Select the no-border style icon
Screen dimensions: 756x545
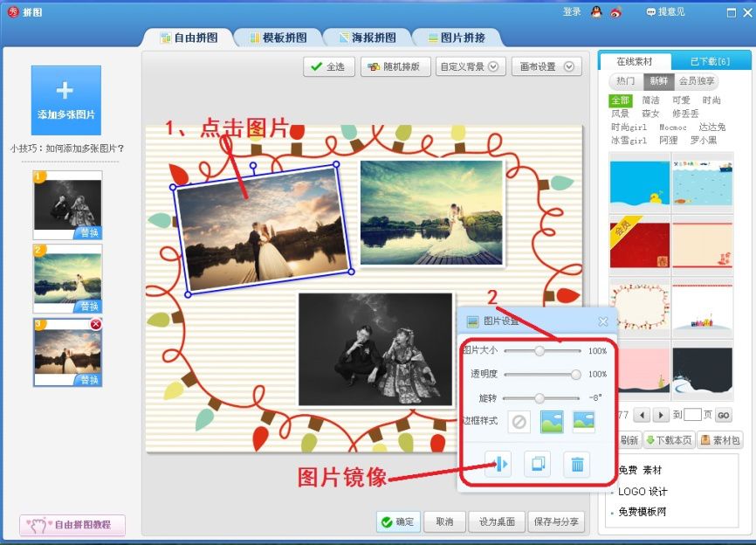pos(519,422)
